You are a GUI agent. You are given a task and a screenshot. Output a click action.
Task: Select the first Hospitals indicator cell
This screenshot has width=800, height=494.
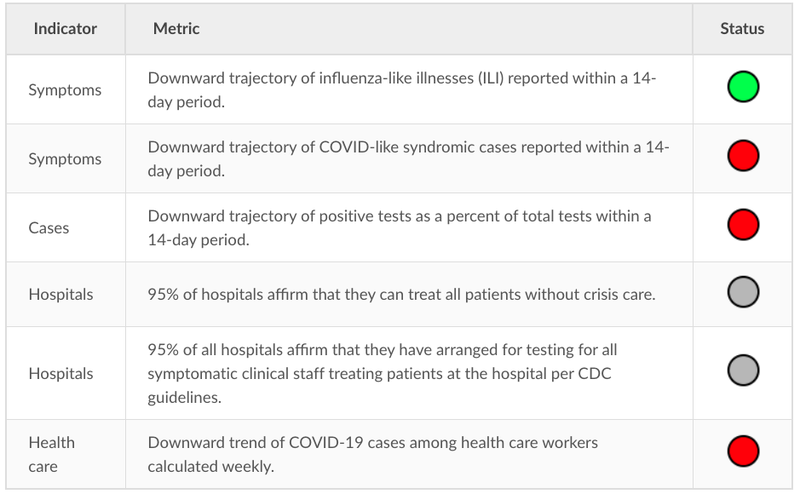pos(66,294)
